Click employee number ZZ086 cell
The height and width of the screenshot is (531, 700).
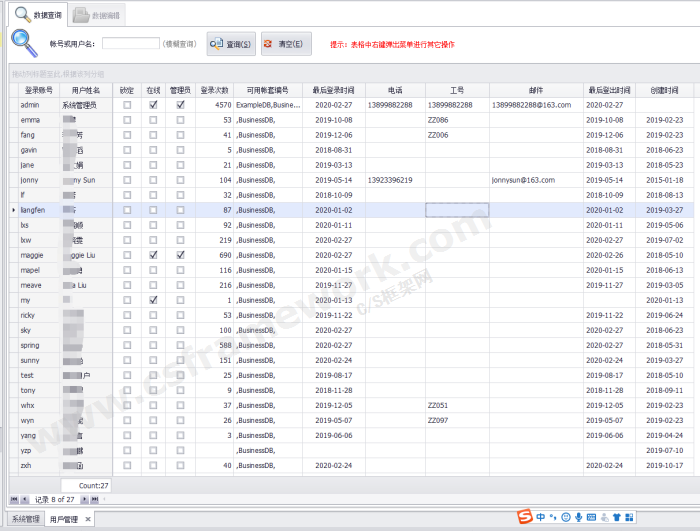coord(457,120)
